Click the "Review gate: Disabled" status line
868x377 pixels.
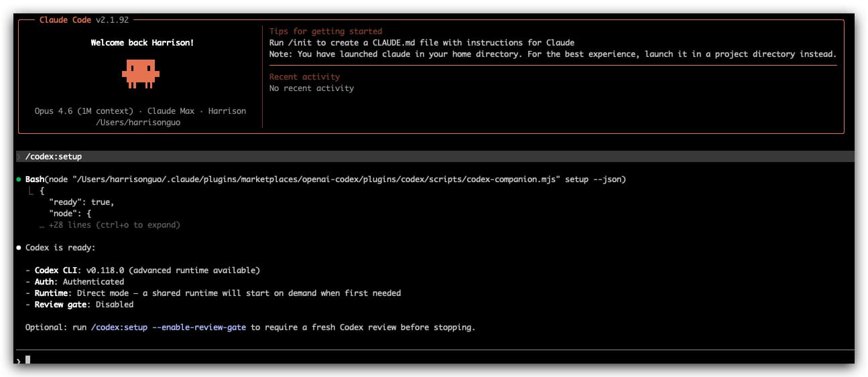point(84,305)
